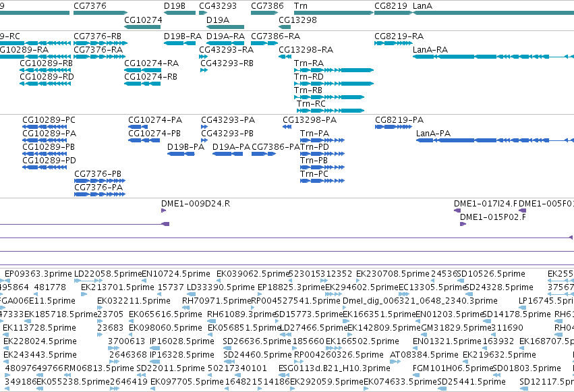Click the CG13298 gene label

tap(297, 20)
